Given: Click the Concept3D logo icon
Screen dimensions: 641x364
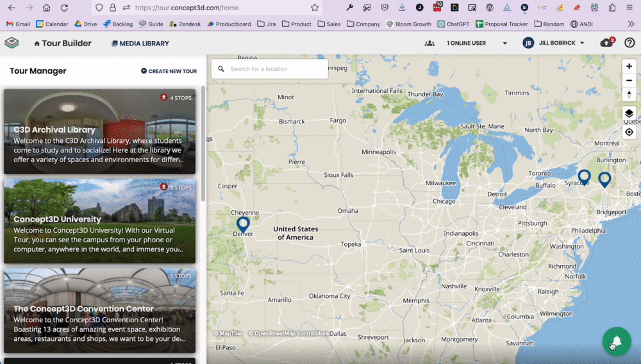Looking at the screenshot, I should 12,42.
